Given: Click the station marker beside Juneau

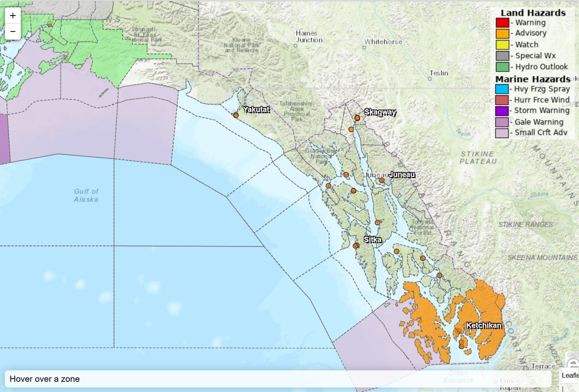Looking at the screenshot, I should point(381,180).
